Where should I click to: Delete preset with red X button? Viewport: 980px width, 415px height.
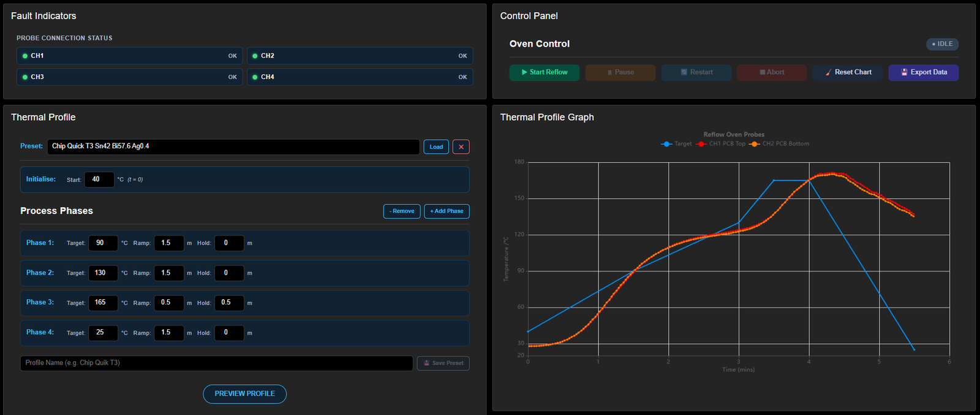click(x=461, y=147)
